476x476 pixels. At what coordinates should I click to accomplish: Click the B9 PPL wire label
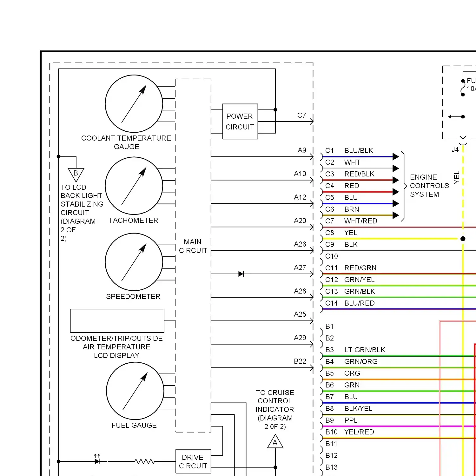(x=341, y=420)
